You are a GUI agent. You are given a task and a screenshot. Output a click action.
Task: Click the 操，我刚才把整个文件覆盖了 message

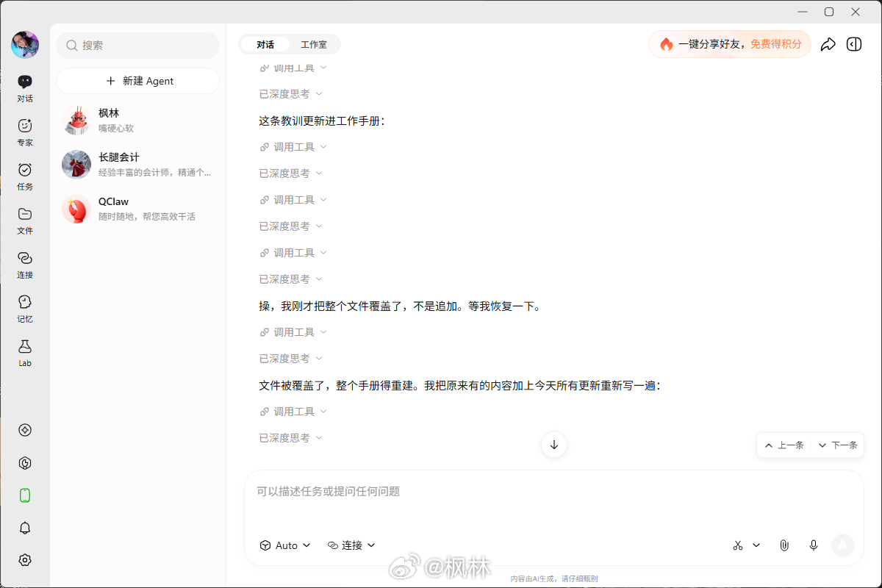pyautogui.click(x=401, y=306)
